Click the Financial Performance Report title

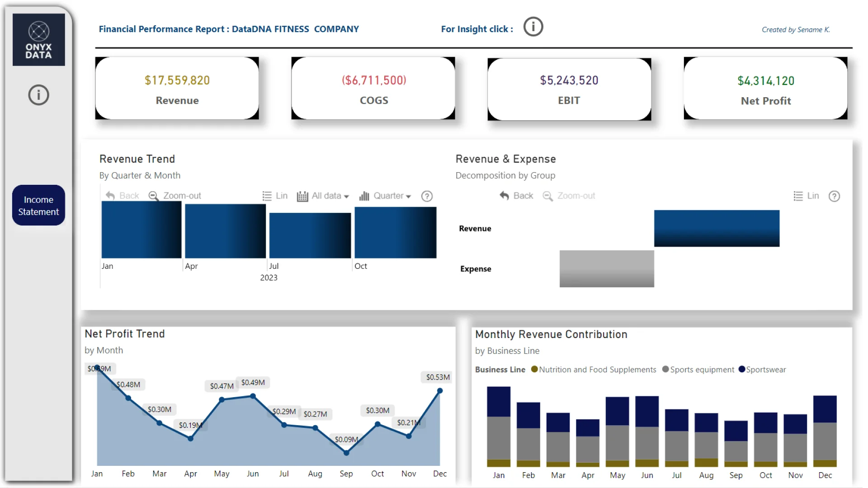coord(229,29)
